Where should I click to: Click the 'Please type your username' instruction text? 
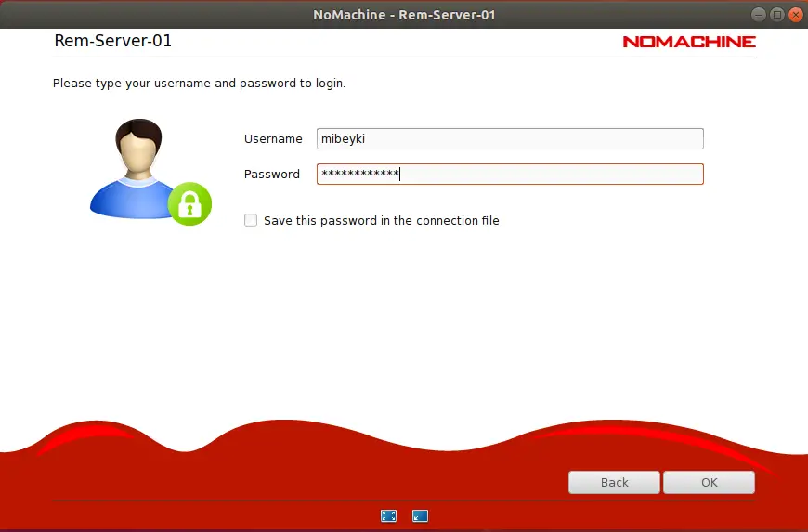[199, 84]
